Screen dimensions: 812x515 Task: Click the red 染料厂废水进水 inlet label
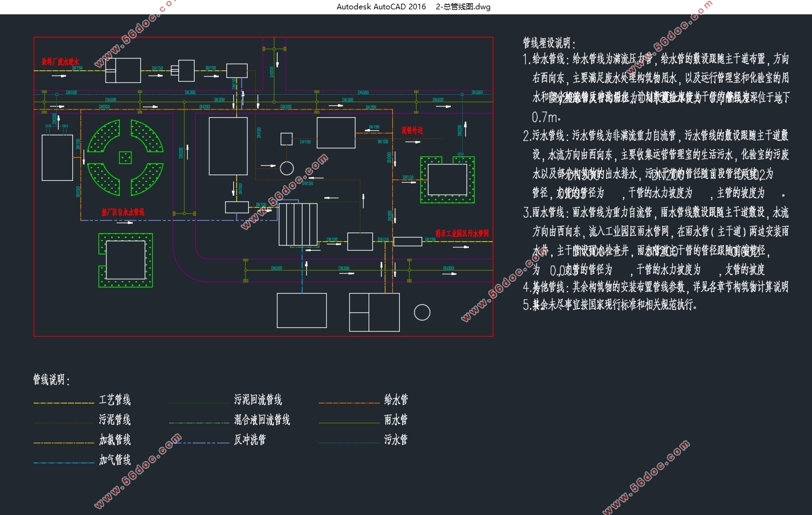pos(60,62)
